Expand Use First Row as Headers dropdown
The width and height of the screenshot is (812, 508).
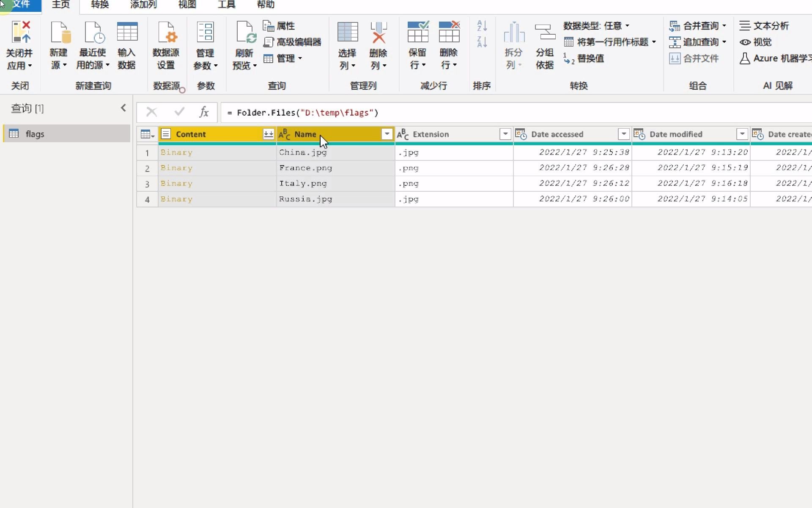point(654,42)
